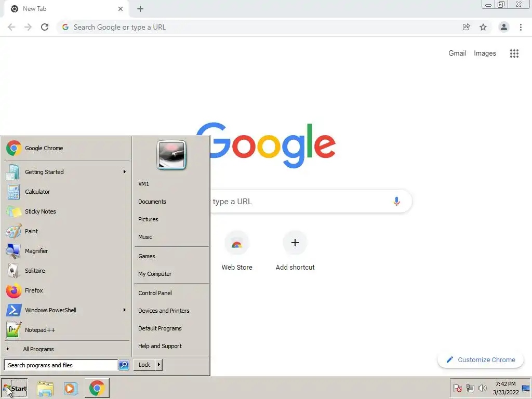Click the browser forward arrow
This screenshot has width=532, height=399.
click(28, 27)
